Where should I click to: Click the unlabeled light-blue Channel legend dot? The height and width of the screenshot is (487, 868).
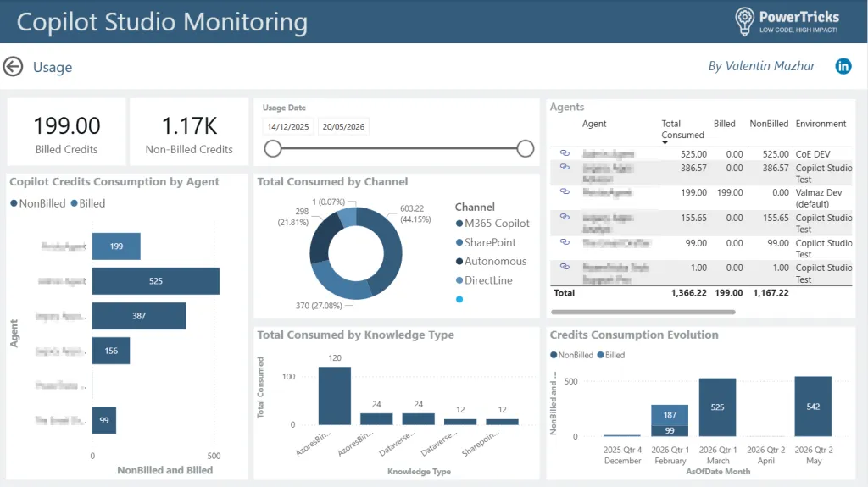coord(459,299)
